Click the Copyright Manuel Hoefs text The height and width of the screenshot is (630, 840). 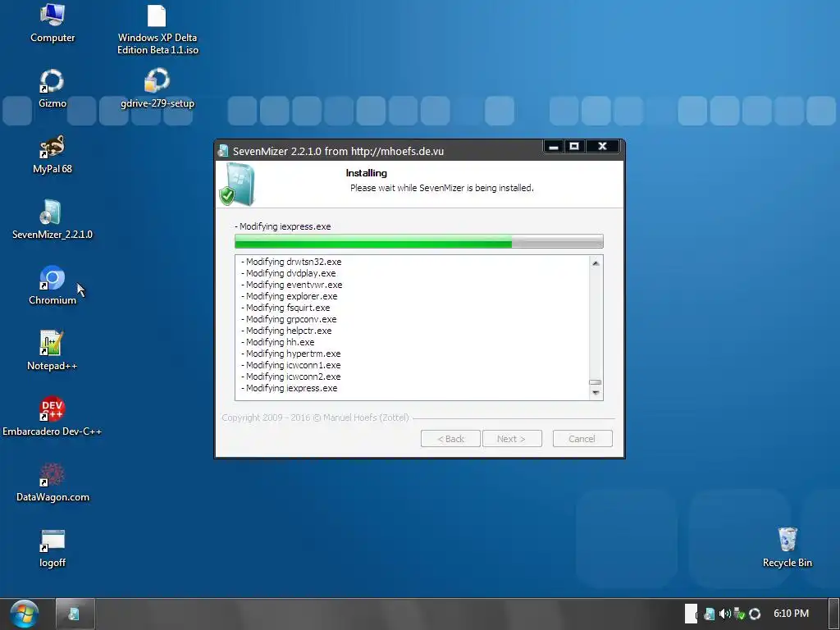click(315, 418)
